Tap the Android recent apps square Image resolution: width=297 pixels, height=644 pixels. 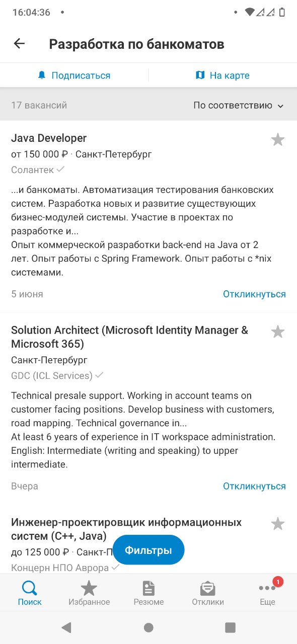tap(230, 627)
